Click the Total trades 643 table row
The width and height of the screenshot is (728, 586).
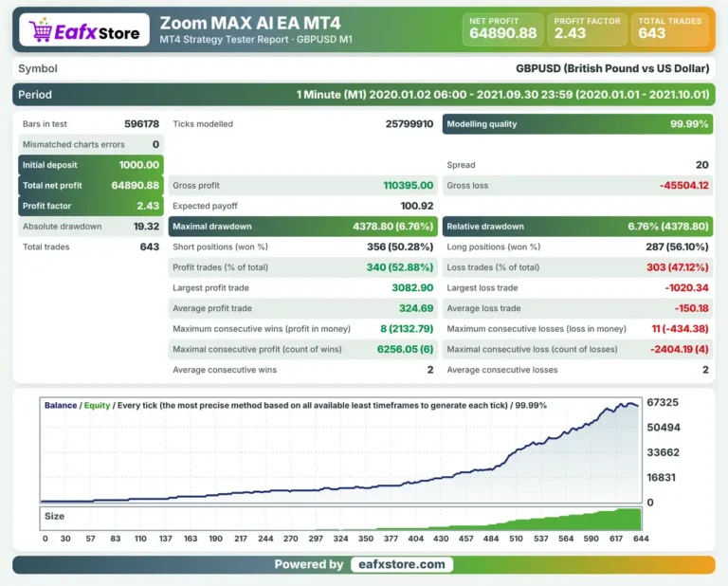[91, 247]
